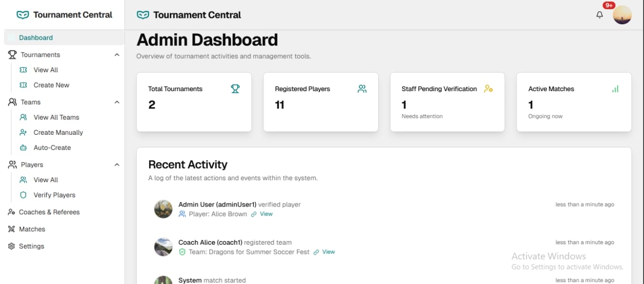Click the Create Manually add-user icon

(x=23, y=132)
